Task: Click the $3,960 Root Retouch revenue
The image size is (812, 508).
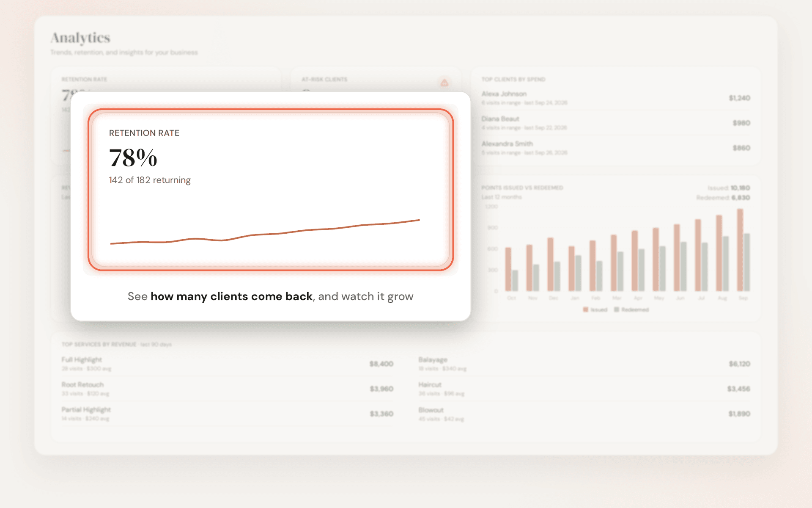Action: point(381,389)
